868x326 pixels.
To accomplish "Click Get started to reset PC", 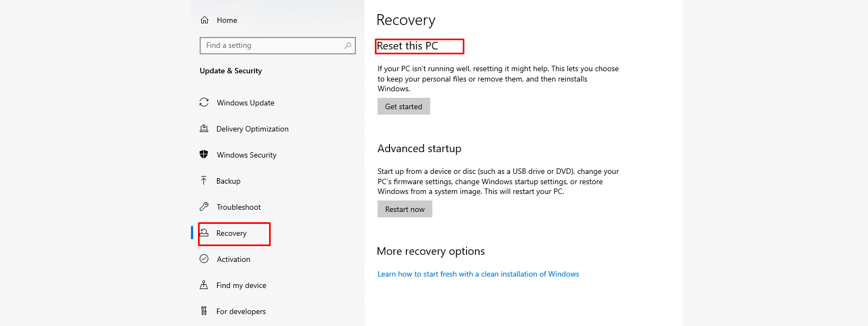I will (x=404, y=106).
